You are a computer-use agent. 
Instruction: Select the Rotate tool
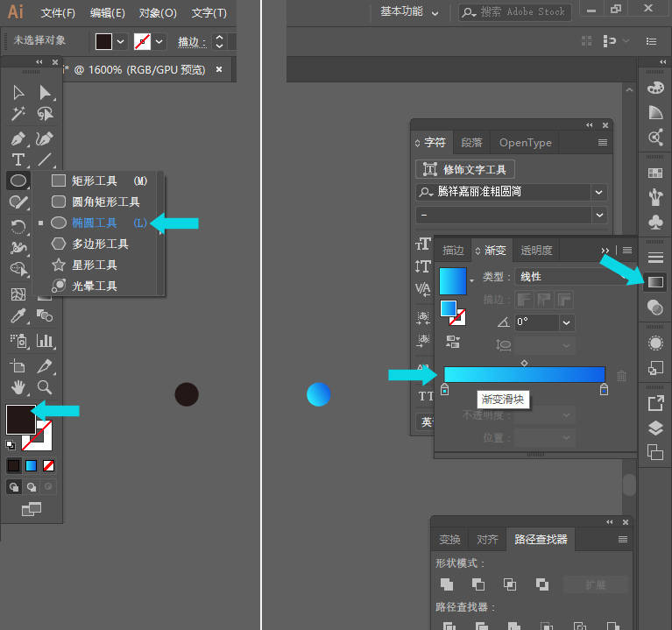click(18, 226)
